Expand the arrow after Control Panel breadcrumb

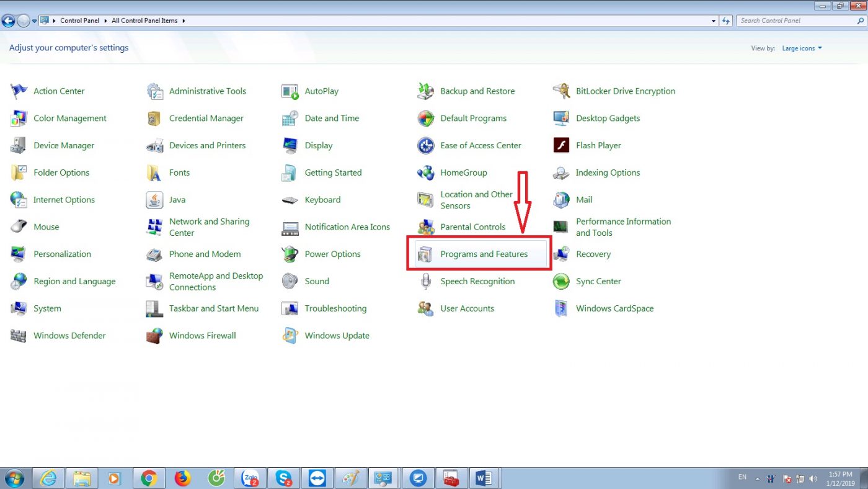(106, 20)
